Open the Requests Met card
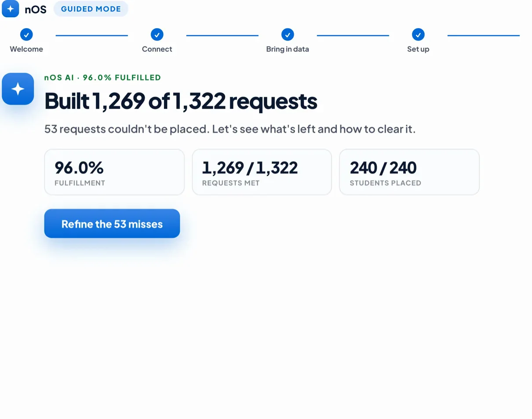 pyautogui.click(x=262, y=172)
